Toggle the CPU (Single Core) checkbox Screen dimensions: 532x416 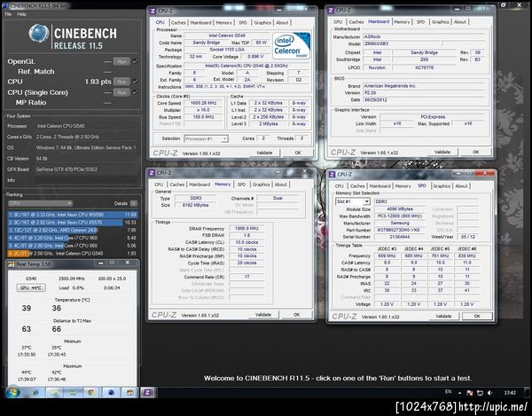135,92
